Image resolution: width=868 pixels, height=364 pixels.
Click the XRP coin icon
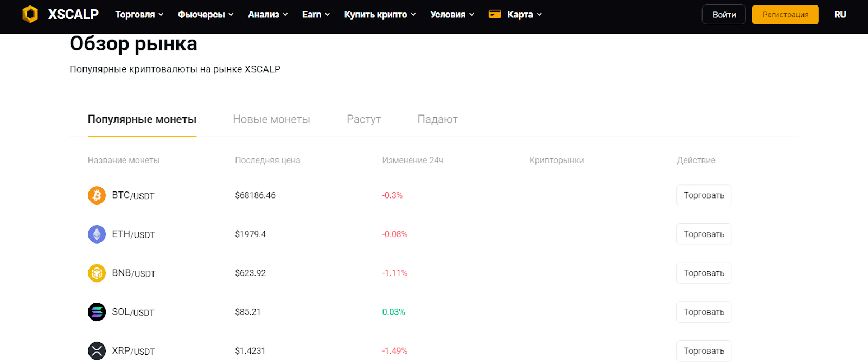tap(97, 351)
